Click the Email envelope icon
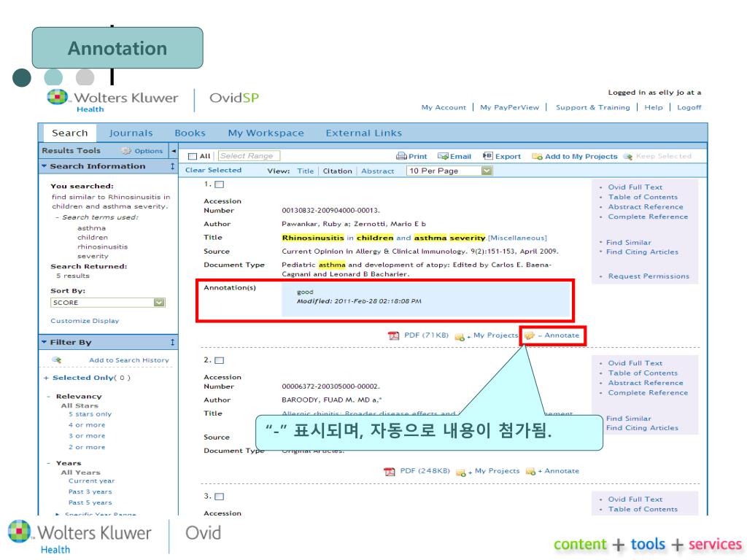Screen dimensions: 747x560 tap(443, 156)
